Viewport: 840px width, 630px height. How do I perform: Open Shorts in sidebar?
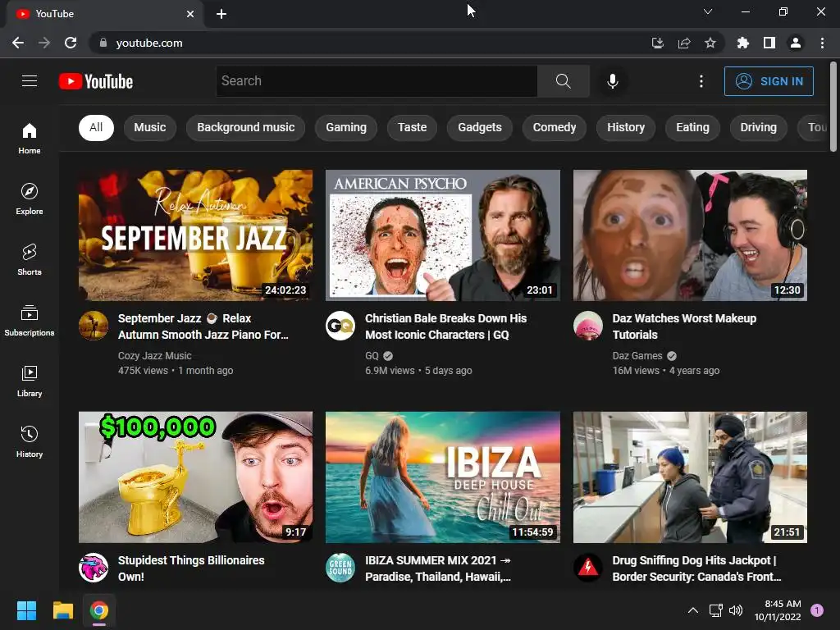30,260
